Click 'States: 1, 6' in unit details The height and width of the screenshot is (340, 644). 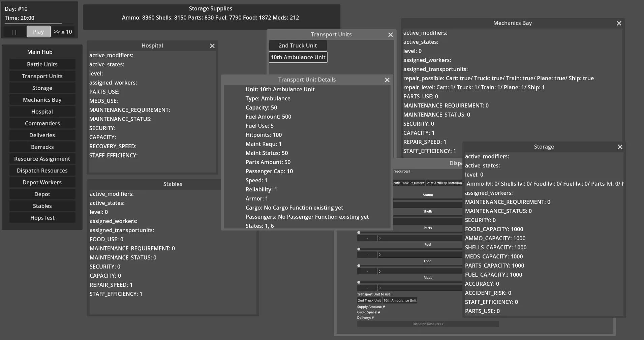click(259, 226)
